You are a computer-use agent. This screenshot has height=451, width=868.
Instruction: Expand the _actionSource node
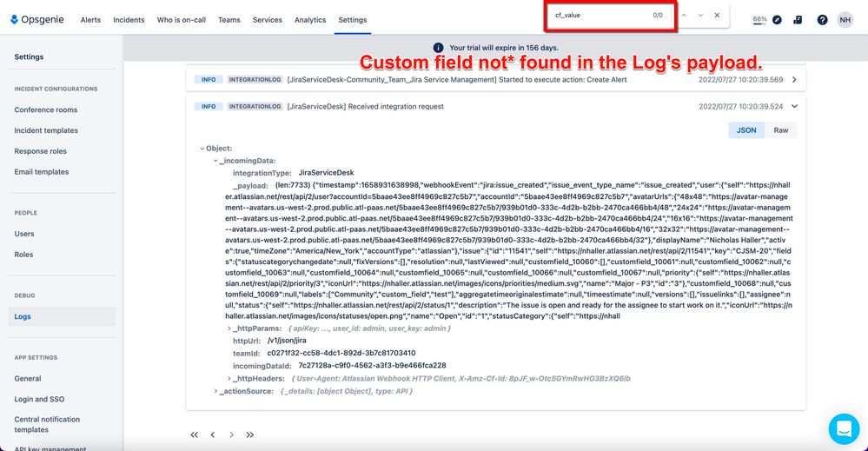(x=215, y=391)
